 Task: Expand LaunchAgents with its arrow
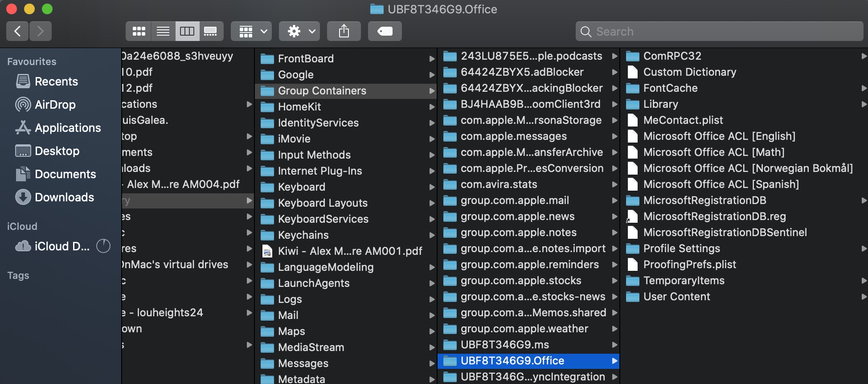point(431,283)
